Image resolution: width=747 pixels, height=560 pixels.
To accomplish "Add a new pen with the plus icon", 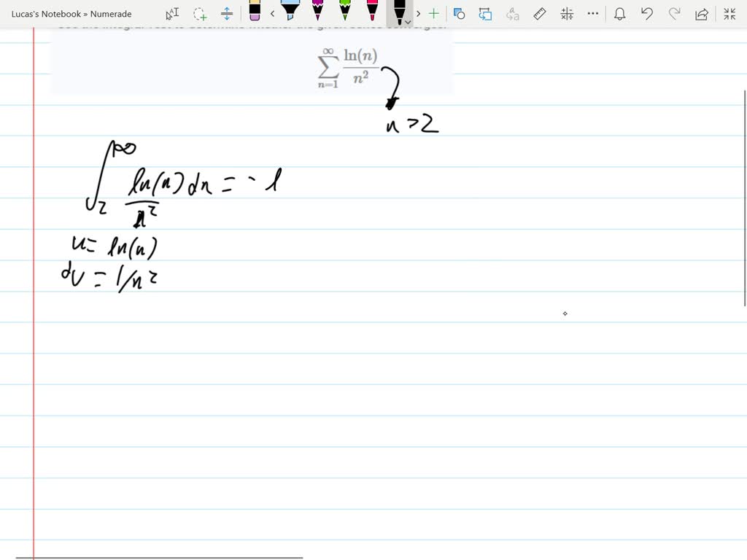I will point(433,13).
